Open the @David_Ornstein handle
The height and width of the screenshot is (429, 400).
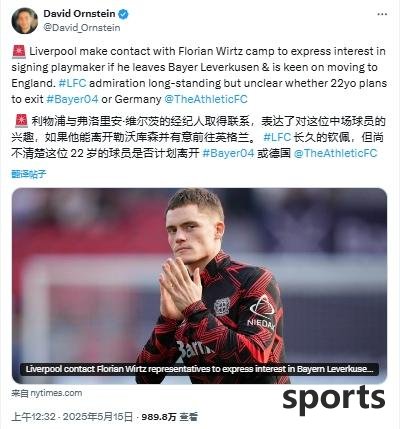click(x=82, y=28)
